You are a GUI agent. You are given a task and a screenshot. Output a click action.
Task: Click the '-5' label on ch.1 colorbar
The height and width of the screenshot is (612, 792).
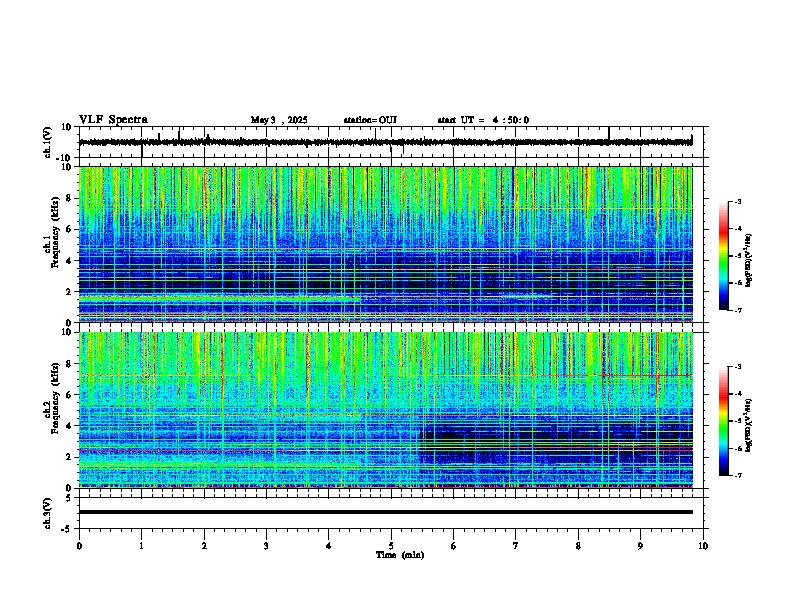pos(738,256)
